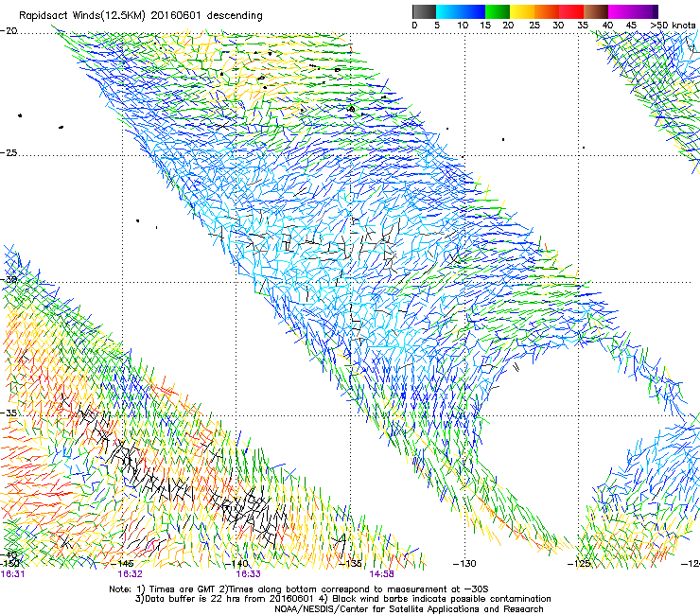Click the purple '14:58' swath time
This screenshot has height=615, width=700.
coord(381,574)
